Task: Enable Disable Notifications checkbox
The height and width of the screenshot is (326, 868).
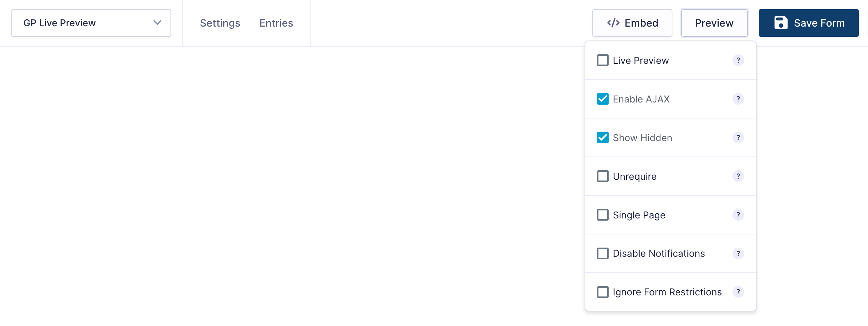Action: point(603,253)
